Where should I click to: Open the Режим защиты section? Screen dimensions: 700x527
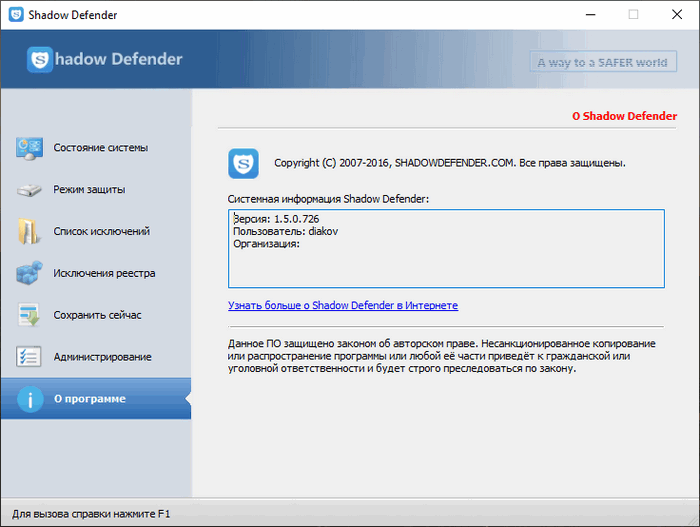pos(96,190)
